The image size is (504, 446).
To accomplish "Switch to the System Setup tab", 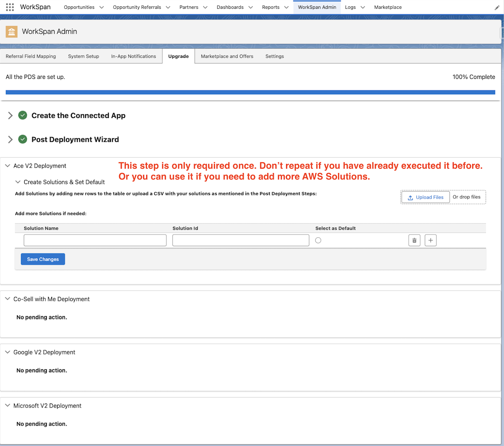I will (x=83, y=56).
